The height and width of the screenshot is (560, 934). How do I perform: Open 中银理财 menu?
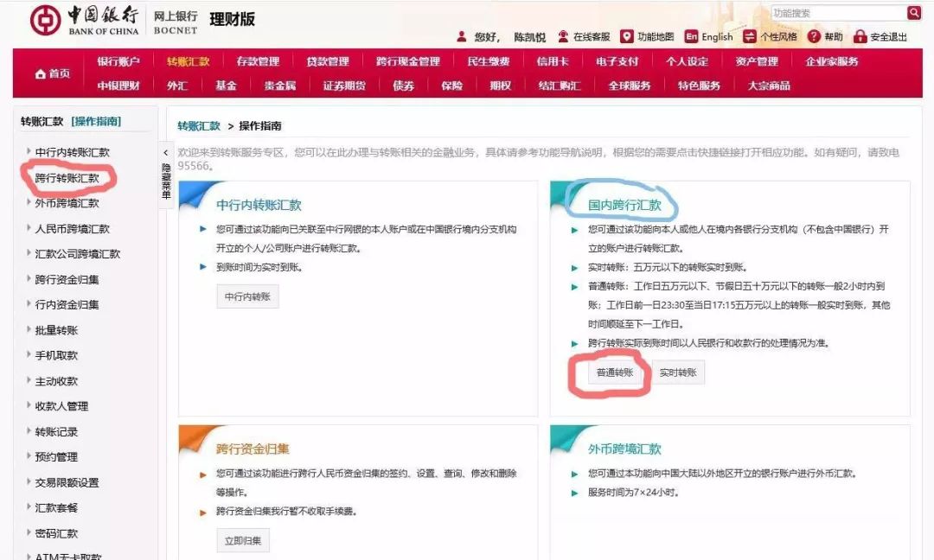coord(118,86)
